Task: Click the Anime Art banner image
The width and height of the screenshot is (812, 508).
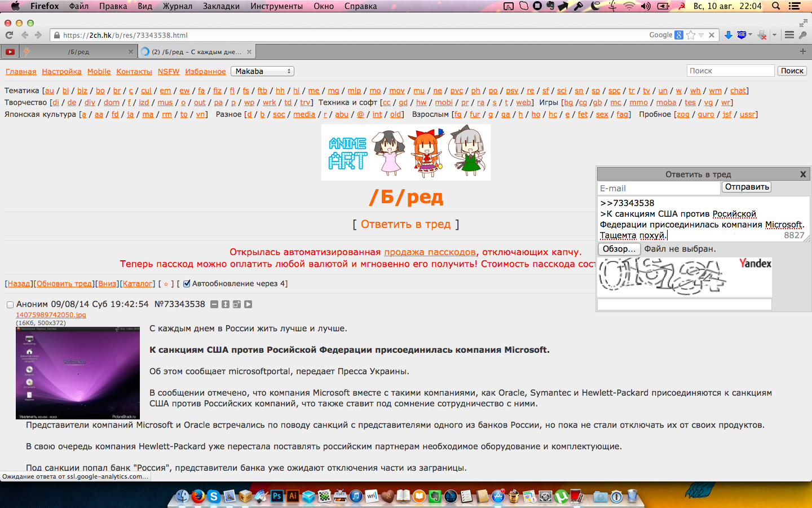Action: point(406,152)
